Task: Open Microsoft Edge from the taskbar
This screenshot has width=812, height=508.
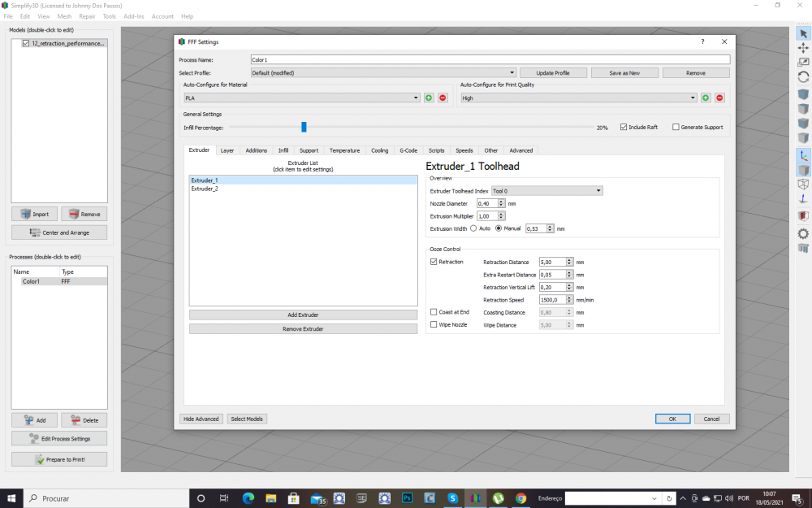Action: (x=248, y=498)
